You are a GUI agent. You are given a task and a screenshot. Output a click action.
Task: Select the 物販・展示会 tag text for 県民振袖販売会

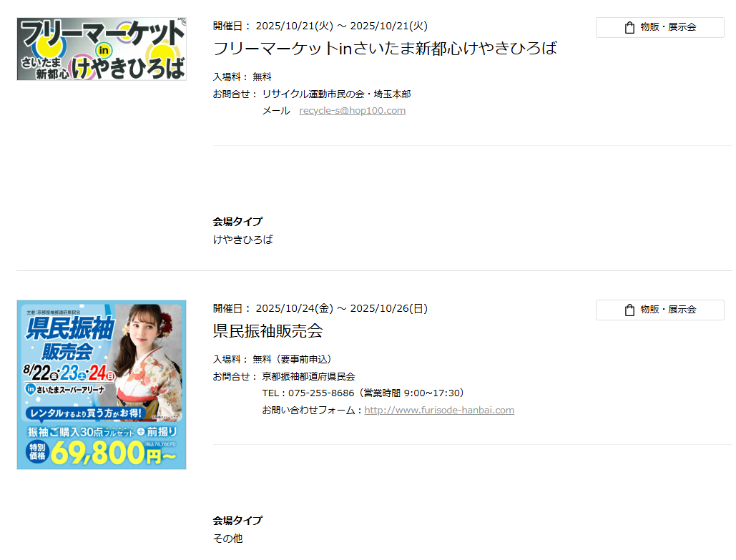pos(668,310)
